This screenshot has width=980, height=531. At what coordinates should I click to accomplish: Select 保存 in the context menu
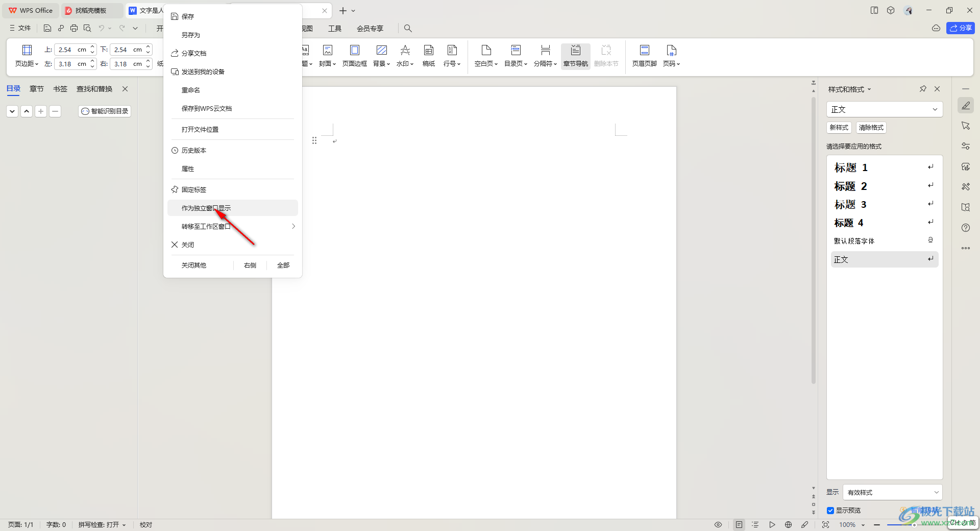click(x=233, y=16)
